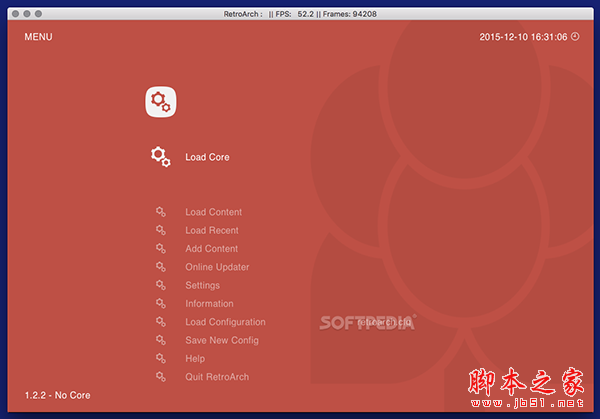The width and height of the screenshot is (600, 419).
Task: Click the RetroArch window title bar text
Action: [x=300, y=14]
